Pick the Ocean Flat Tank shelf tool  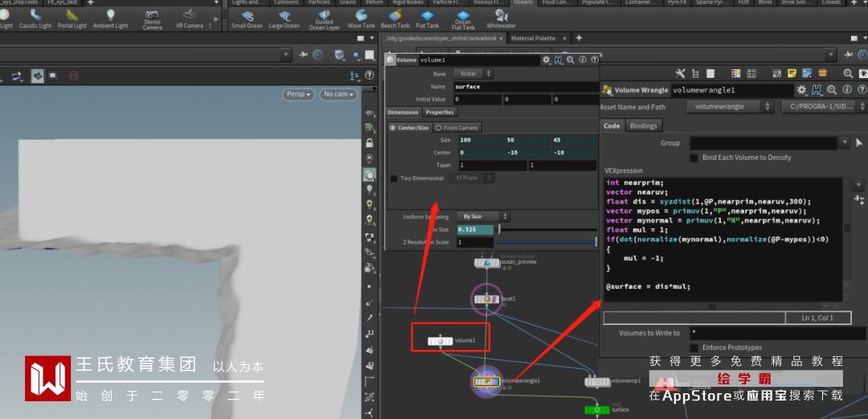(463, 20)
